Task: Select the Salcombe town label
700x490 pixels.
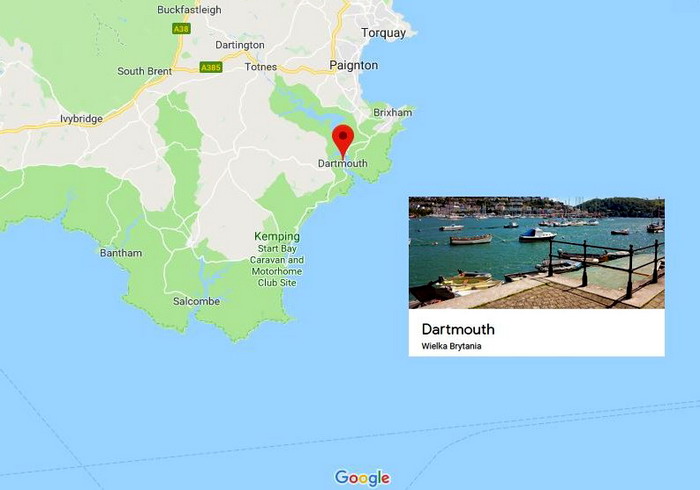Action: pos(196,301)
